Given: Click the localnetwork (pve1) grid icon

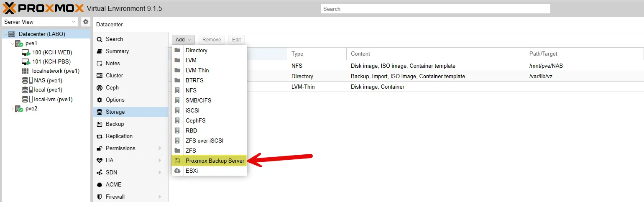Looking at the screenshot, I should tap(25, 71).
